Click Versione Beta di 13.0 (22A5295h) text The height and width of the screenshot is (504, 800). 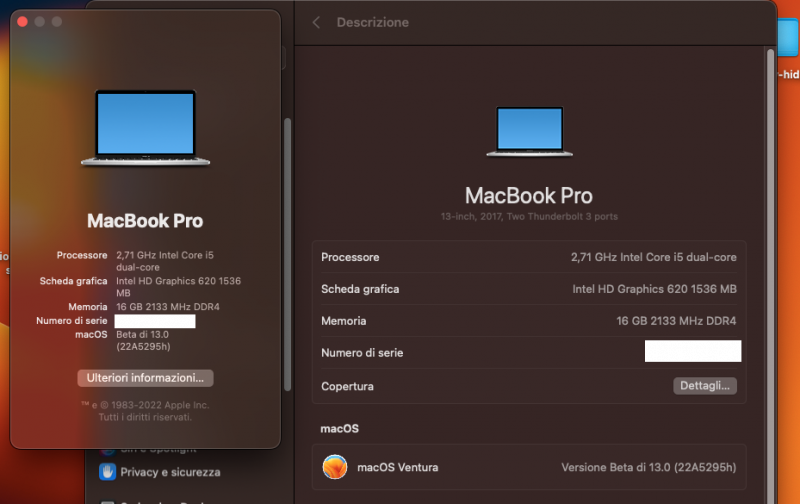[648, 467]
